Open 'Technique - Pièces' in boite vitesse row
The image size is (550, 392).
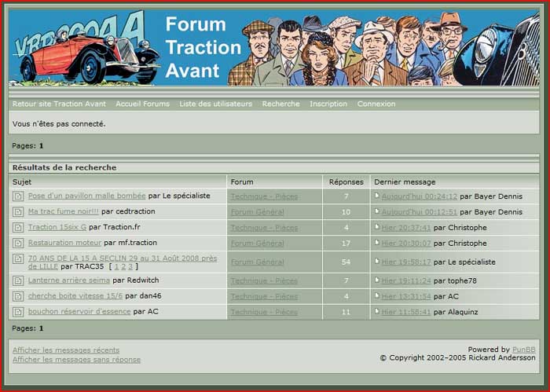pos(264,296)
